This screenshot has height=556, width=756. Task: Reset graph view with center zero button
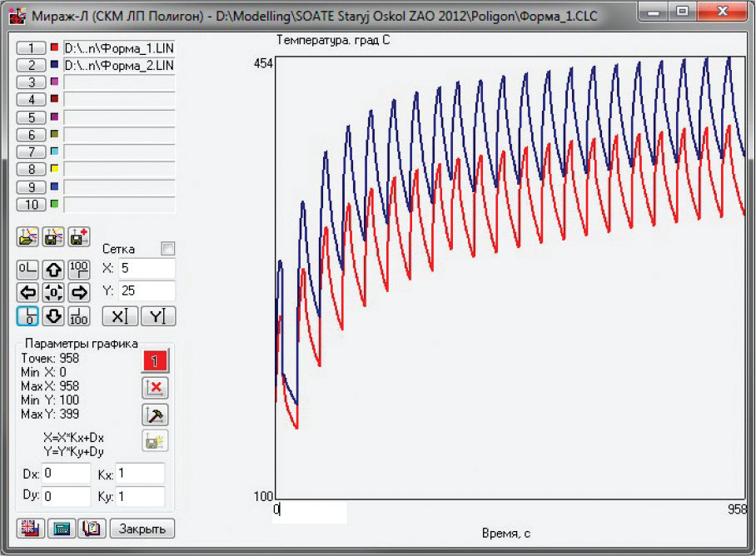53,292
